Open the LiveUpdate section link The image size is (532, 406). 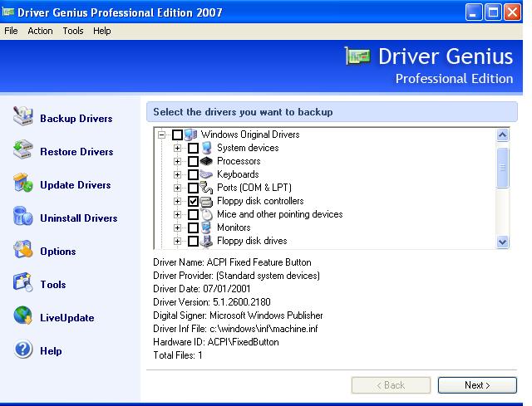coord(67,318)
